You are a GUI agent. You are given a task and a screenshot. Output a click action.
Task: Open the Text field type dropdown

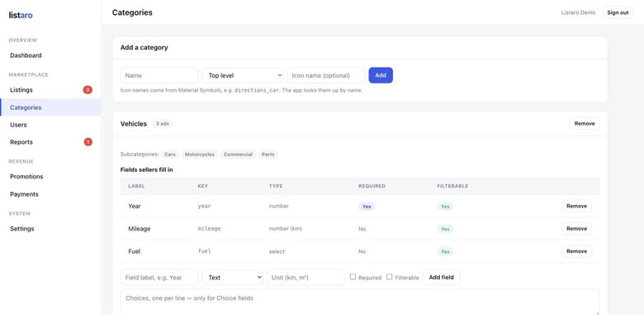pos(233,277)
